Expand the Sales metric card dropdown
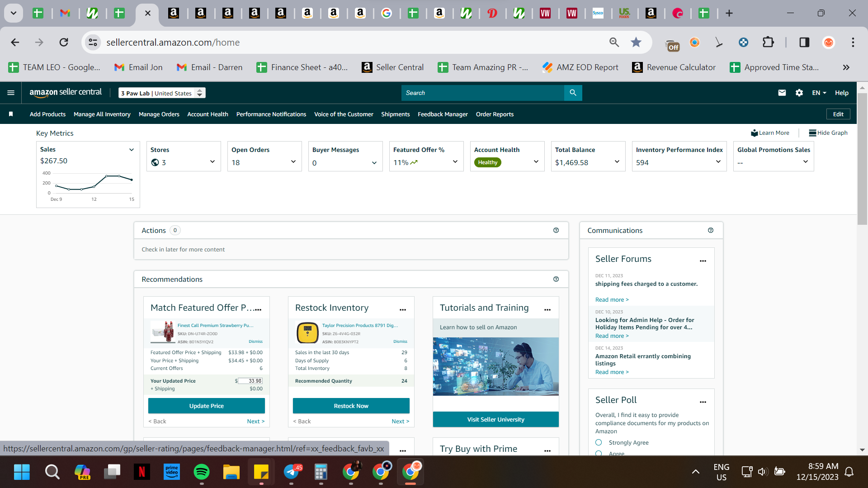Screen dimensions: 868x488 132,150
